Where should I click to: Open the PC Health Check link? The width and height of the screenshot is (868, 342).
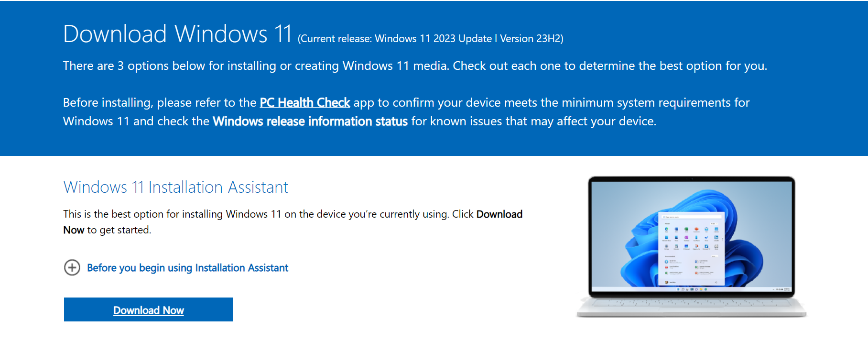(304, 103)
